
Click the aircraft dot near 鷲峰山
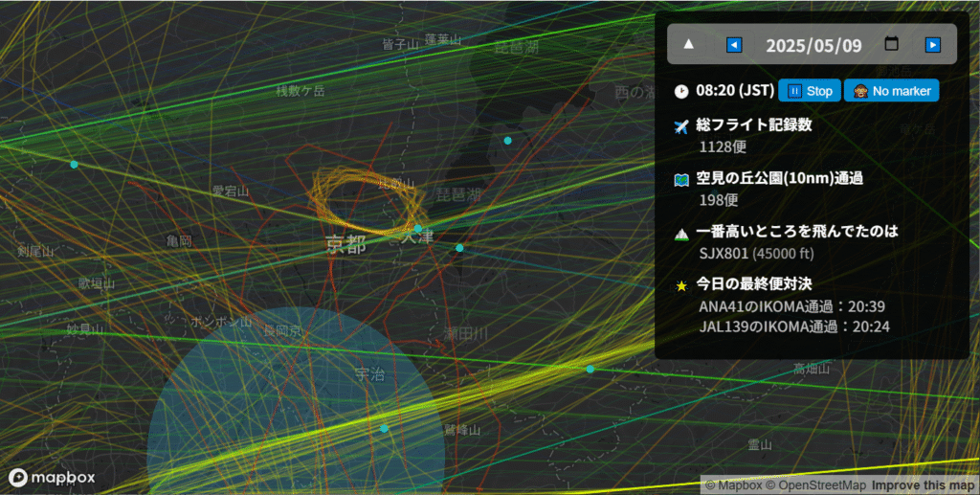coord(385,428)
